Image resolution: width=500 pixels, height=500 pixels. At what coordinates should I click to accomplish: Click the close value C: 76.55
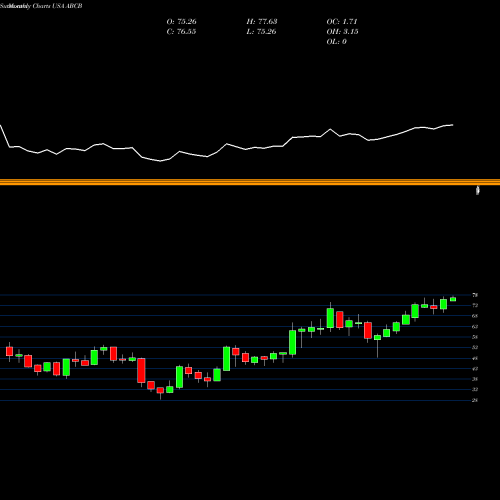pyautogui.click(x=181, y=32)
